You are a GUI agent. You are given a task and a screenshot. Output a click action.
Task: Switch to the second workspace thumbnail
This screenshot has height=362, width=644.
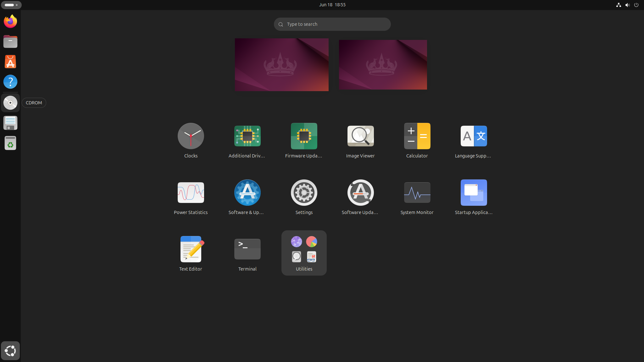point(383,65)
